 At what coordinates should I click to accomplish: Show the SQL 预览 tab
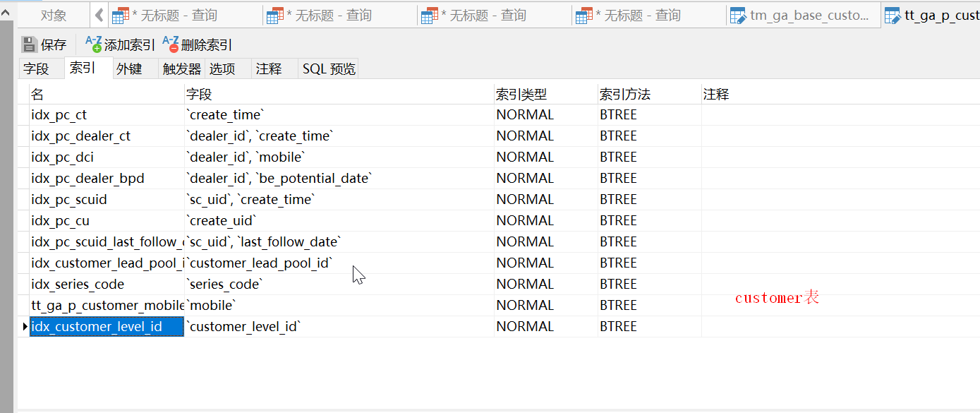(329, 69)
